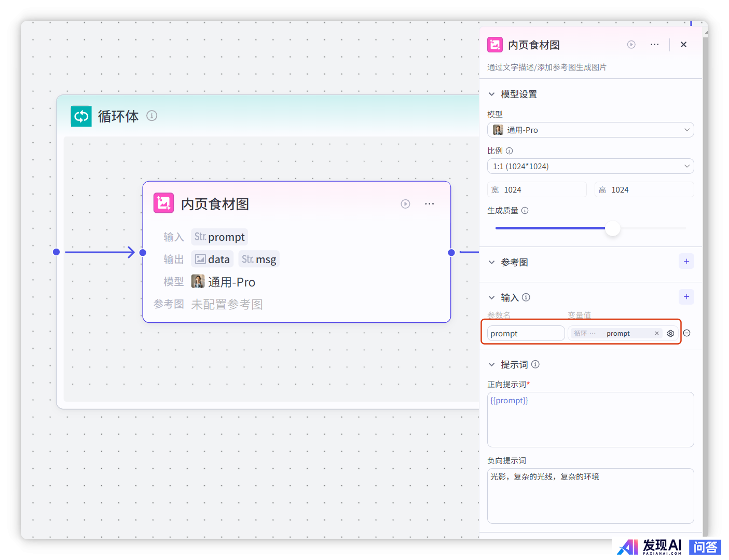Open the 模型 dropdown showing 通用-Pro
This screenshot has height=560, width=729.
pyautogui.click(x=590, y=130)
